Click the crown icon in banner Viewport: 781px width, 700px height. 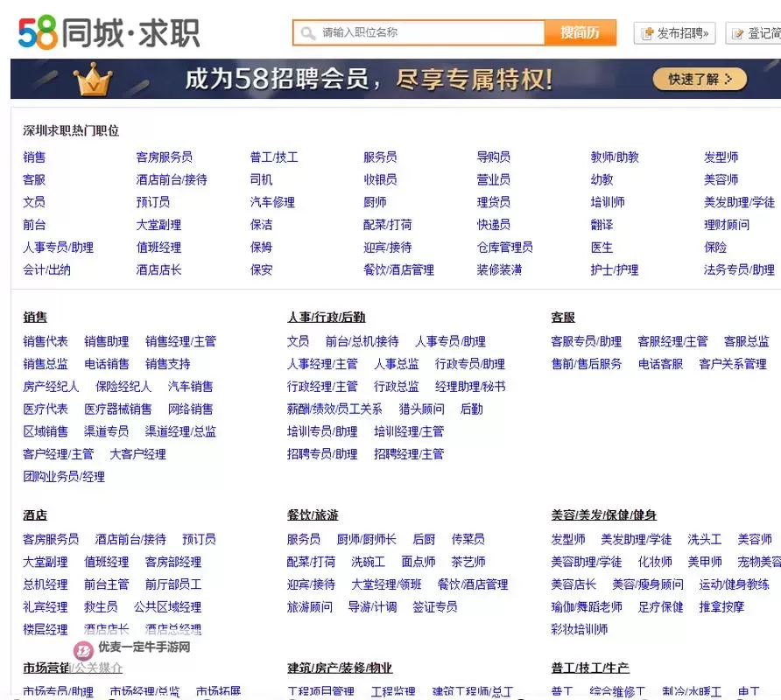93,79
